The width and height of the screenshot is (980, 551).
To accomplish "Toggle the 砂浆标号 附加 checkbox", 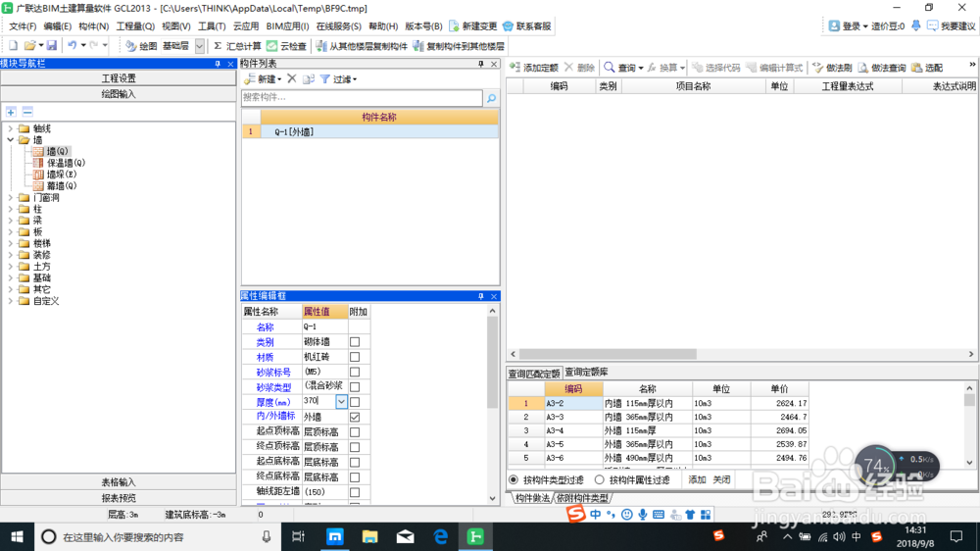I will 355,373.
